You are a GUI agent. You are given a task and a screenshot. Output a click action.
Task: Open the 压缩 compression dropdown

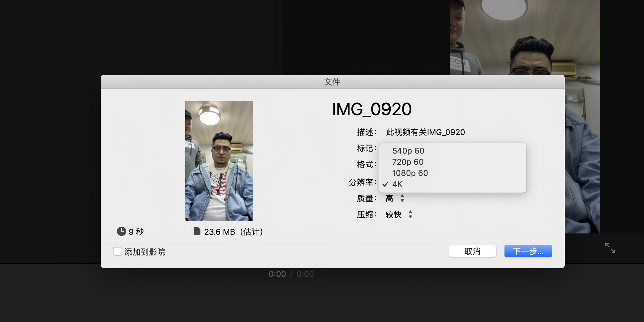point(399,214)
